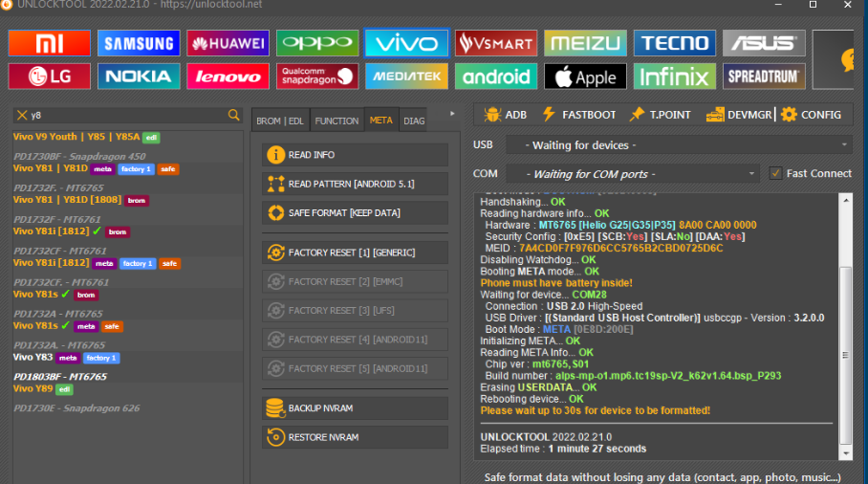Open the Oppo brand tile
The image size is (868, 484).
(317, 43)
